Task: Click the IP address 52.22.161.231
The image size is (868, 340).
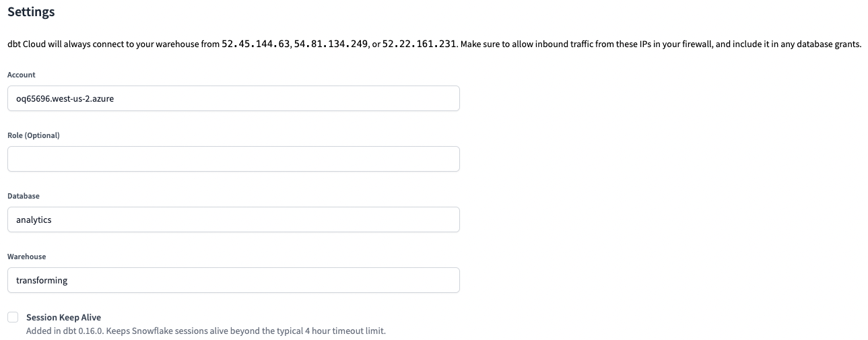Action: click(419, 44)
